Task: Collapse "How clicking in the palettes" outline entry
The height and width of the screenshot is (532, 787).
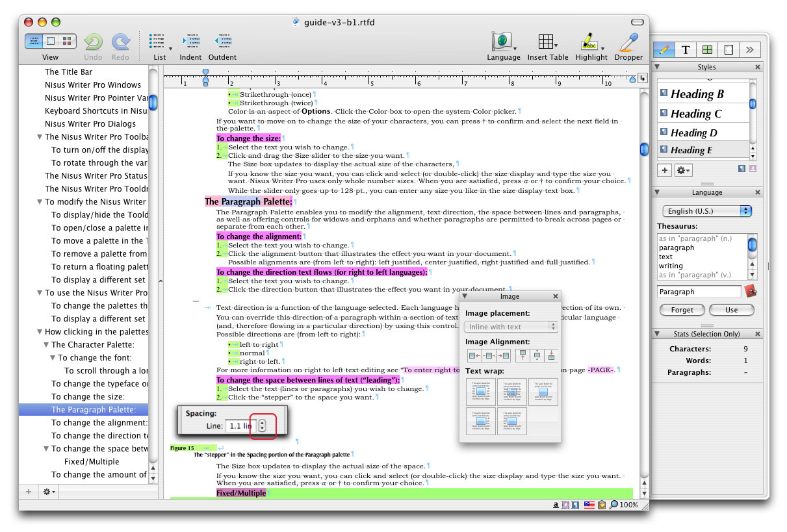Action: 39,332
